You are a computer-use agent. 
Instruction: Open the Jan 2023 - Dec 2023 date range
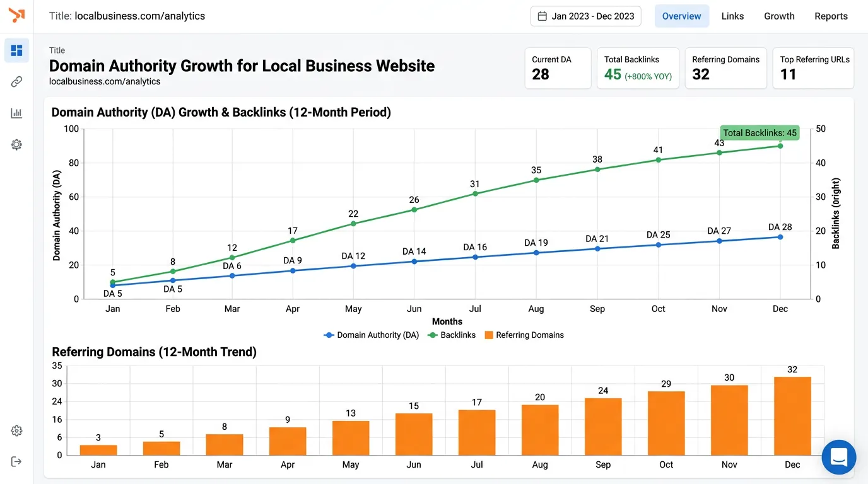(585, 16)
